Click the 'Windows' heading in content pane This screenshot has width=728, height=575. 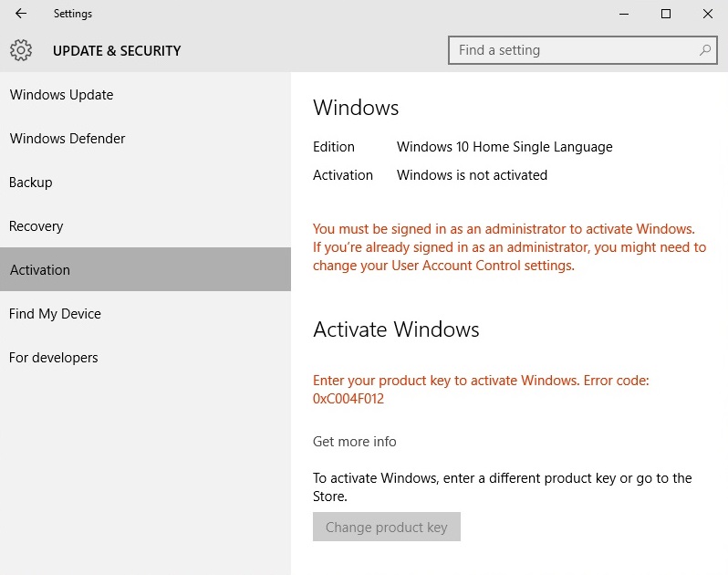pyautogui.click(x=356, y=108)
